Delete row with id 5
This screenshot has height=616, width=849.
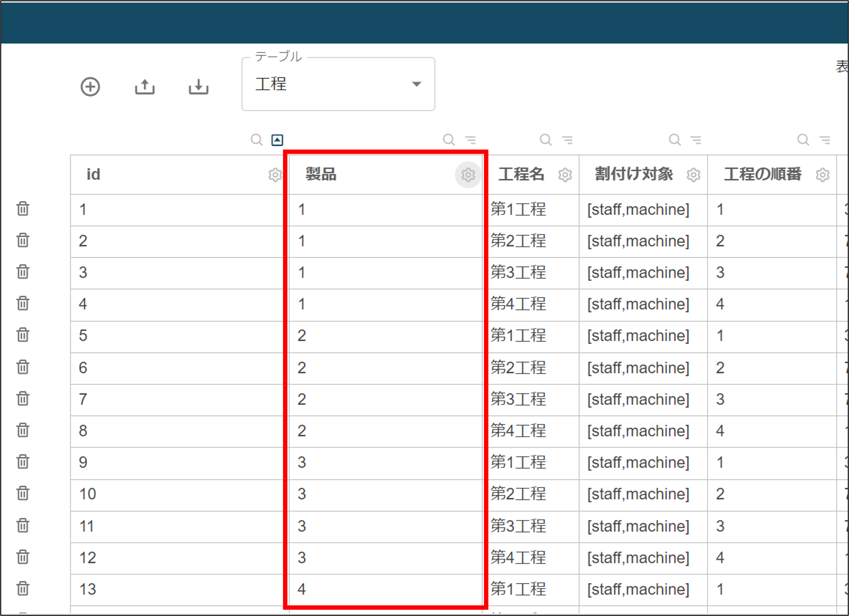[23, 335]
